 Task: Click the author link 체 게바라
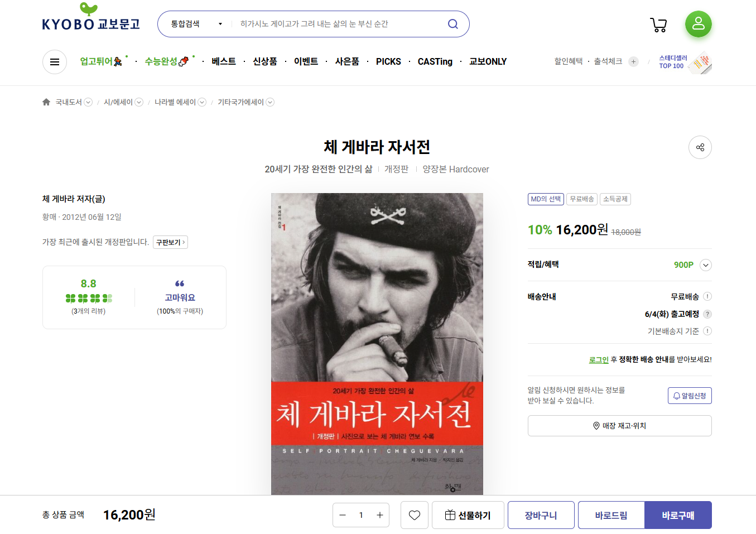tap(59, 199)
